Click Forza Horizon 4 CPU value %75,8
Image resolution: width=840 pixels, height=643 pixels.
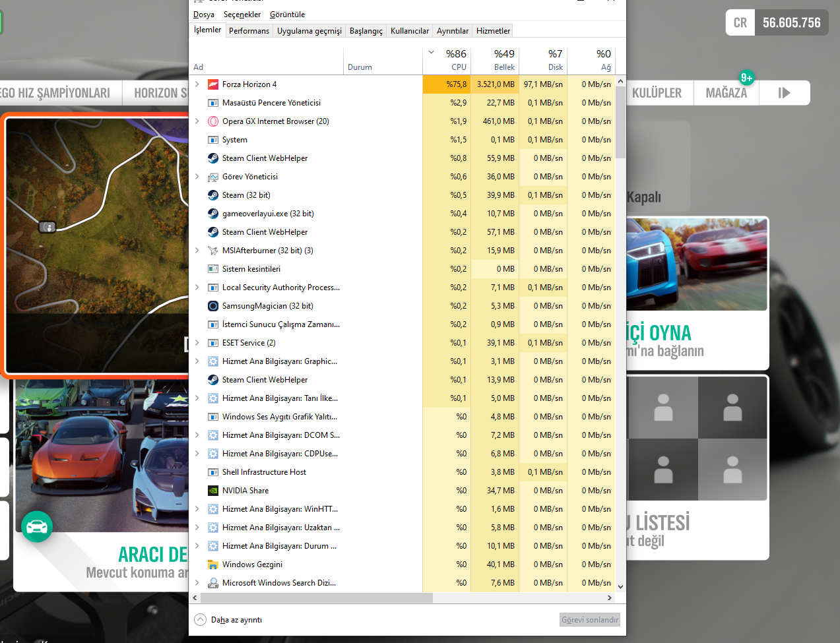tap(447, 84)
